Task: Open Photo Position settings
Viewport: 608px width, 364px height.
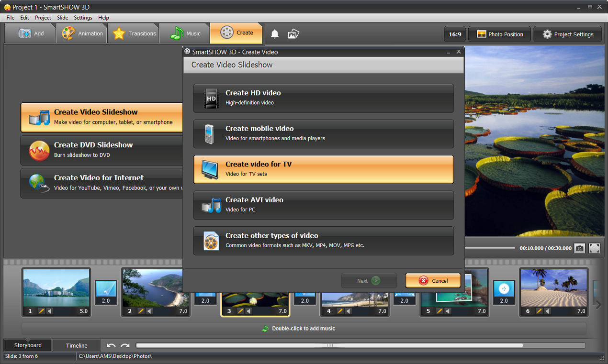Action: click(499, 34)
